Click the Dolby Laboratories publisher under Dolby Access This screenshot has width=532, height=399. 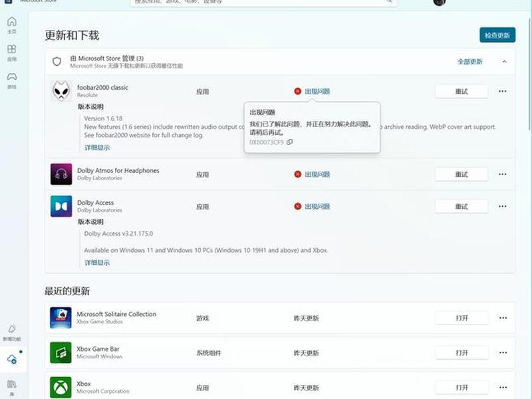pos(99,210)
